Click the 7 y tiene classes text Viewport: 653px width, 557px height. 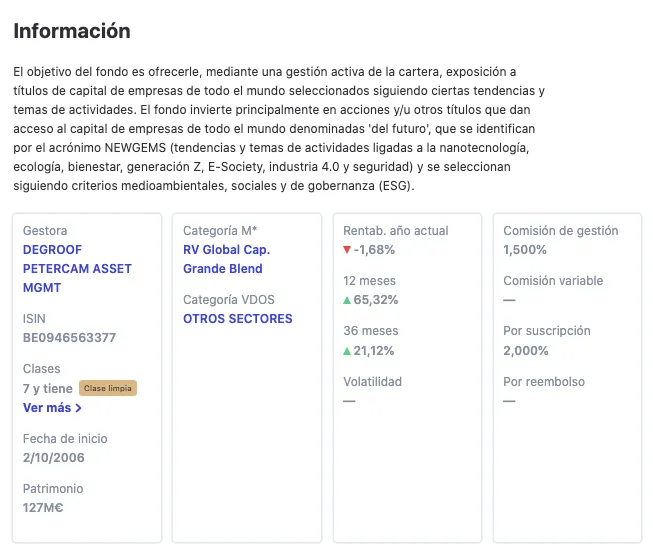point(48,388)
